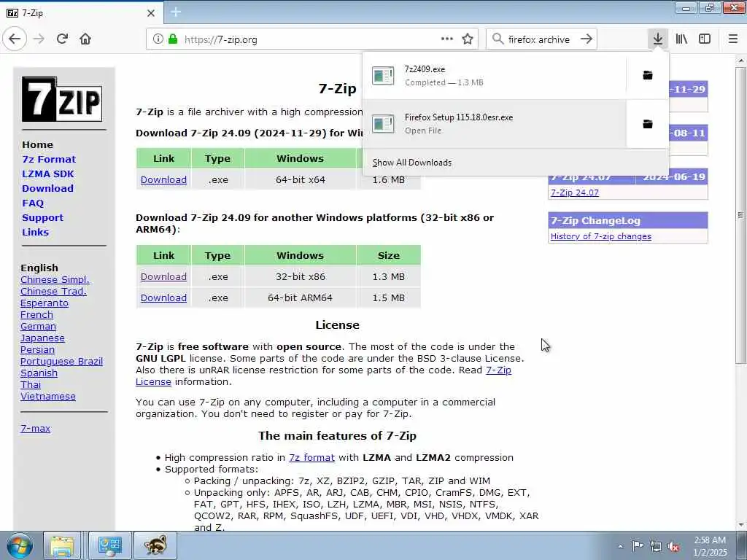Open the 7z Format sidebar link
This screenshot has width=747, height=560.
[x=49, y=159]
